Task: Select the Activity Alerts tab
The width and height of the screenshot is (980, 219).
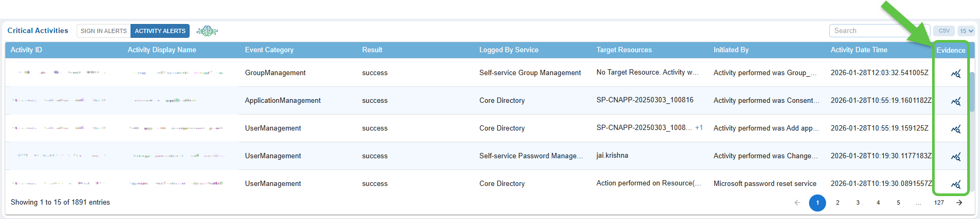Action: pos(160,31)
